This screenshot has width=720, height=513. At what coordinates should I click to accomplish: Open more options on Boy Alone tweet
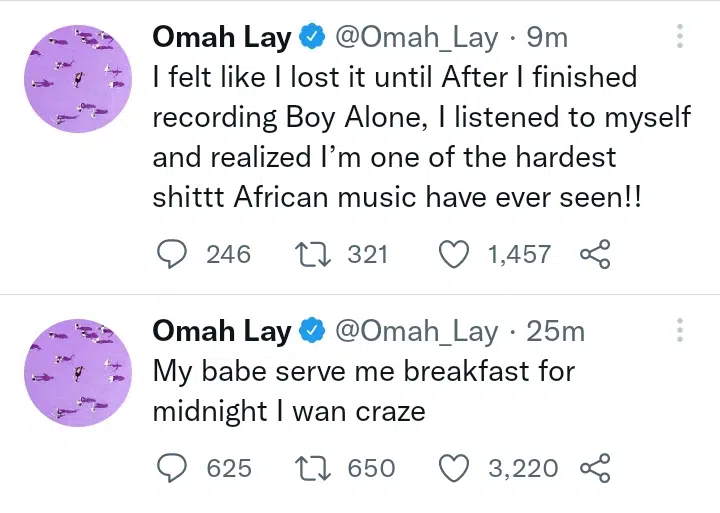pyautogui.click(x=680, y=38)
